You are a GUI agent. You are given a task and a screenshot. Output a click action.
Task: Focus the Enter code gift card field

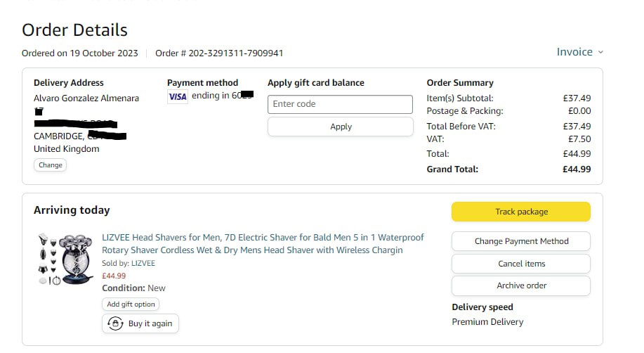(341, 104)
